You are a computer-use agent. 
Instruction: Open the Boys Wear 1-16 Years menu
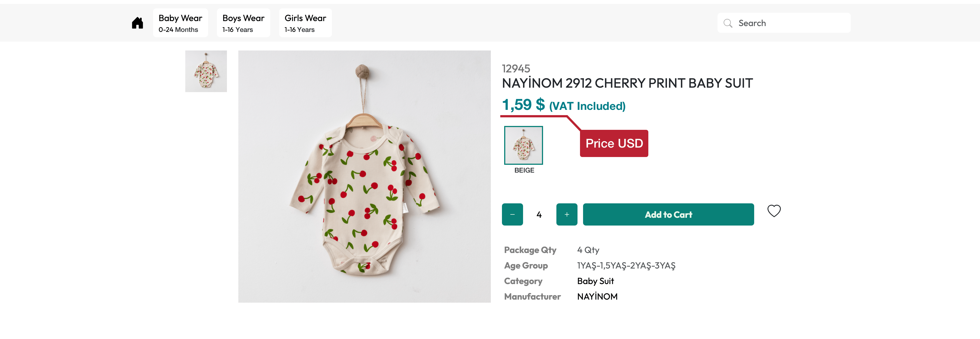pyautogui.click(x=243, y=23)
